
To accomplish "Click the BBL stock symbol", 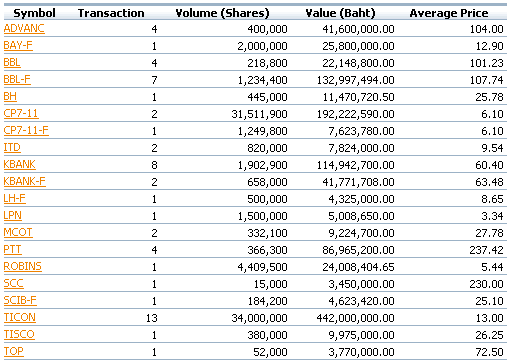I will click(12, 63).
